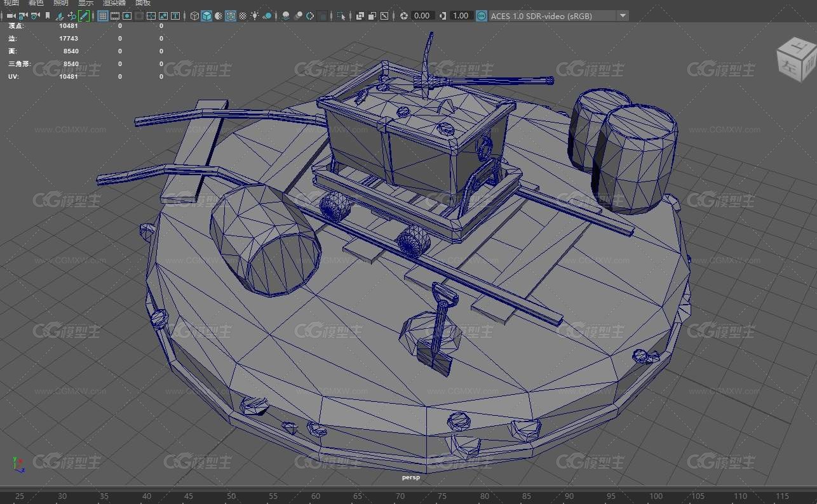The height and width of the screenshot is (504, 817).
Task: Toggle the View Transform ON button
Action: (x=481, y=16)
